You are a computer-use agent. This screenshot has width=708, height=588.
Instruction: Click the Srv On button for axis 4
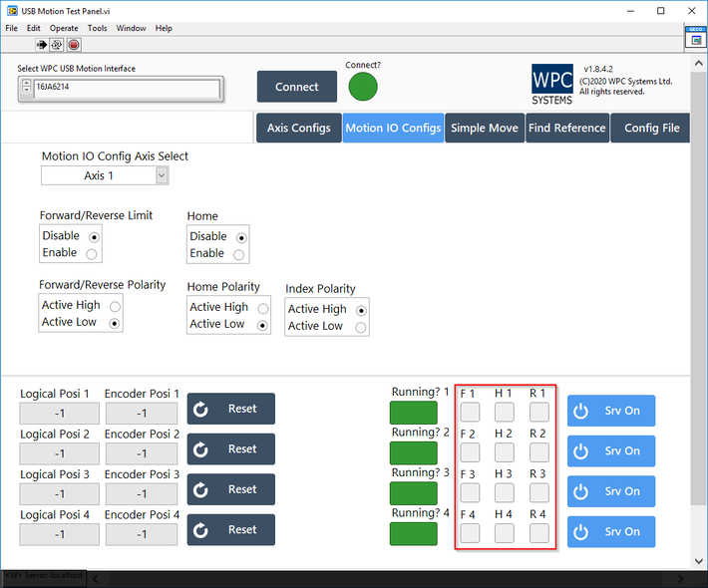click(x=610, y=531)
